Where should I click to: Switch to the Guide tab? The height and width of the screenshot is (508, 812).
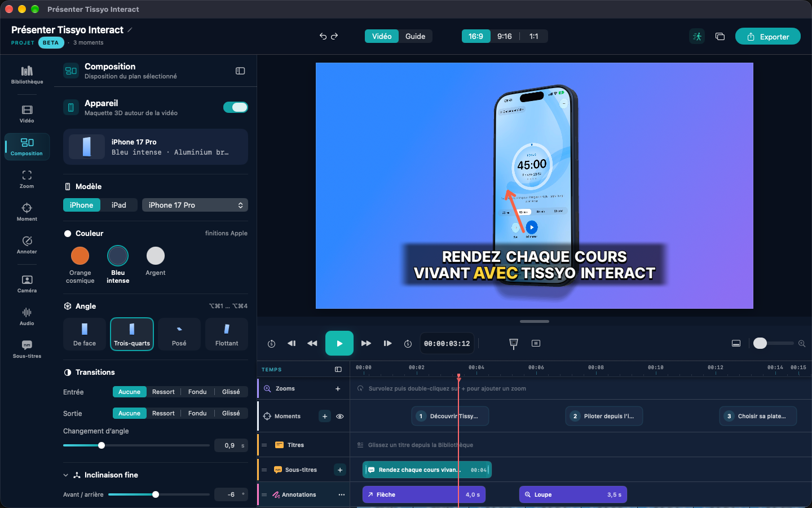point(416,36)
